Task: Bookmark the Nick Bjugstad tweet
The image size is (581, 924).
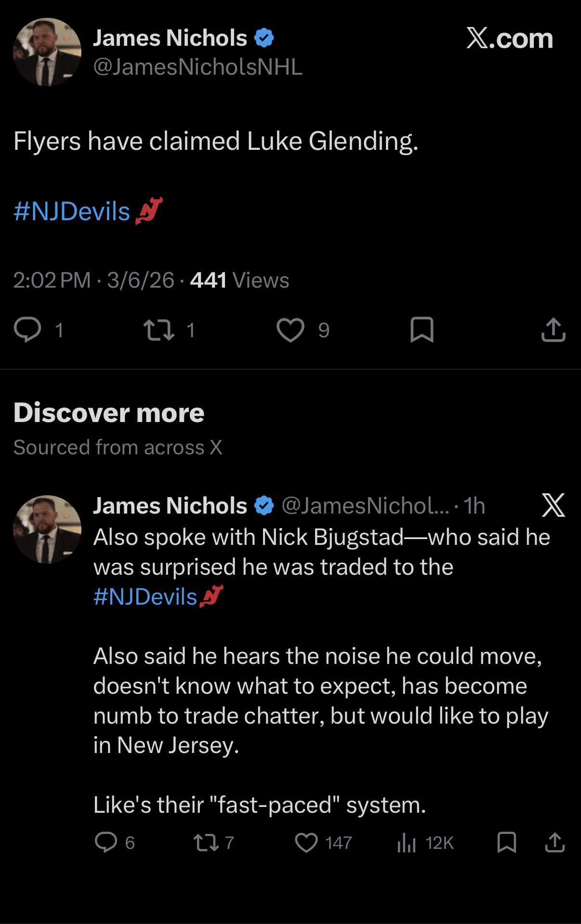Action: [506, 843]
